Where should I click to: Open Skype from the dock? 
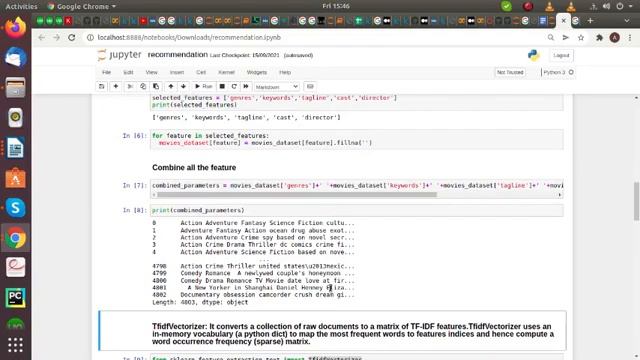(16, 207)
